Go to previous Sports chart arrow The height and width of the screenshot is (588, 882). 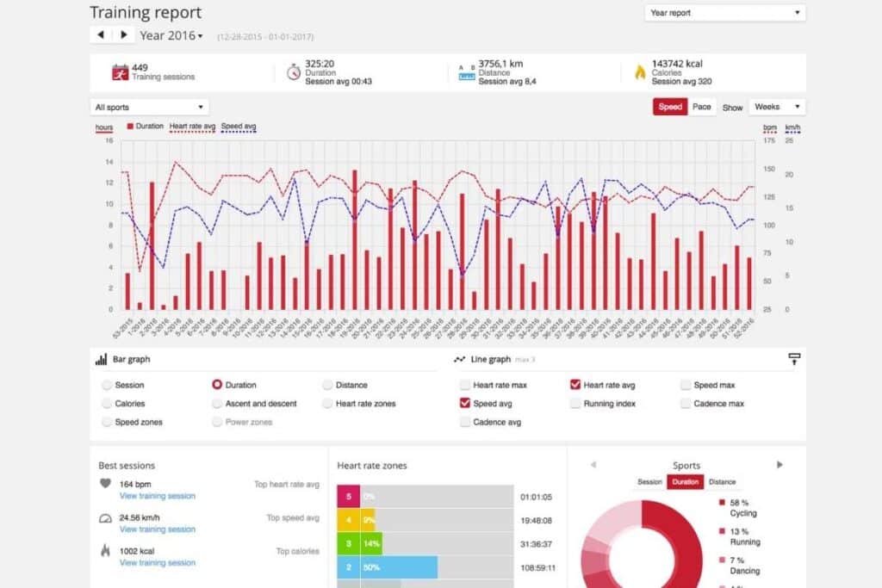point(593,465)
